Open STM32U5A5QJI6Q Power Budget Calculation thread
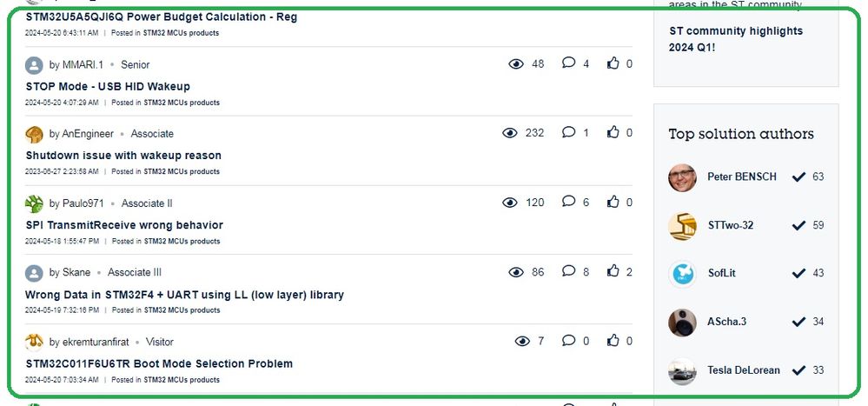The width and height of the screenshot is (868, 406). pyautogui.click(x=162, y=17)
